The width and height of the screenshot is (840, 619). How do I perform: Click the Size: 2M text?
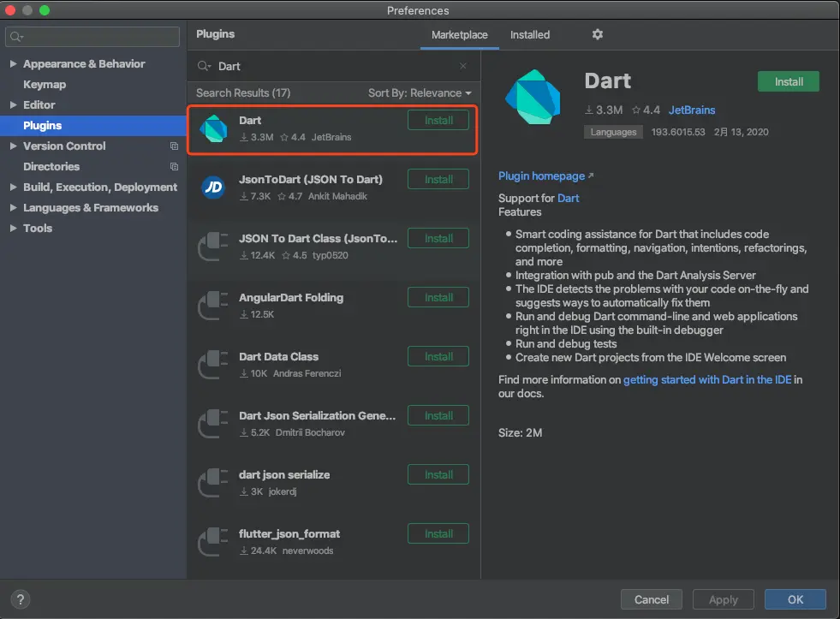pos(520,432)
